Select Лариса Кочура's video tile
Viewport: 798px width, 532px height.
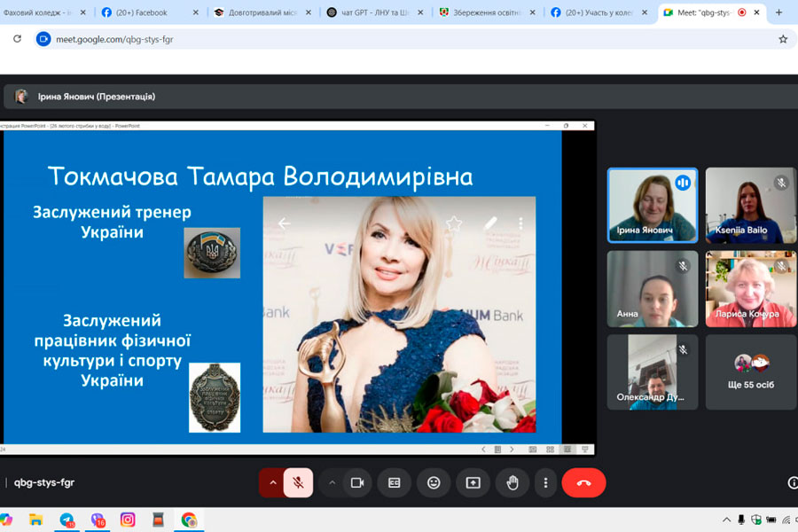[750, 289]
